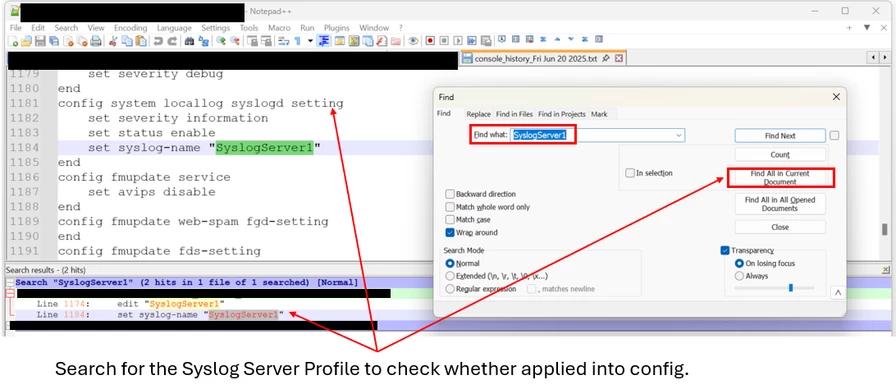Image resolution: width=896 pixels, height=385 pixels.
Task: Click the Zoom Out magnifier icon
Action: click(x=234, y=41)
